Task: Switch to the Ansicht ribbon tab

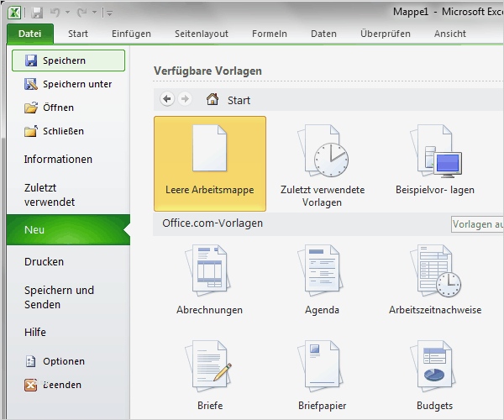Action: 450,34
